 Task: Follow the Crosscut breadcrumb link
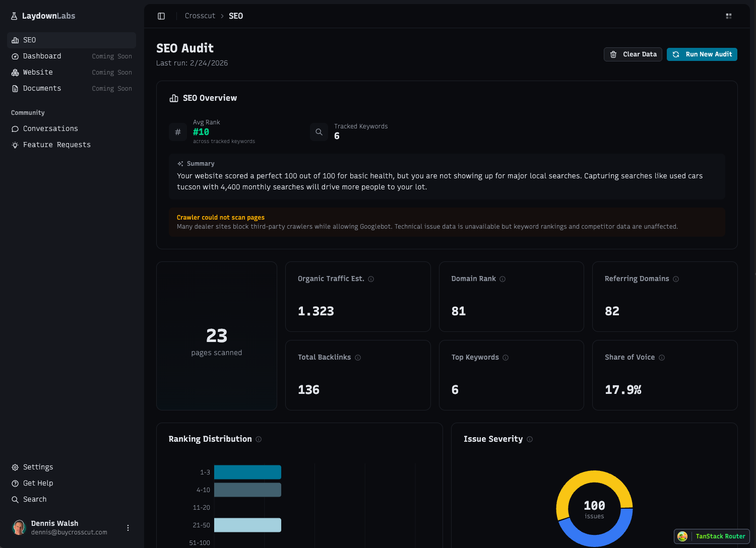click(200, 16)
